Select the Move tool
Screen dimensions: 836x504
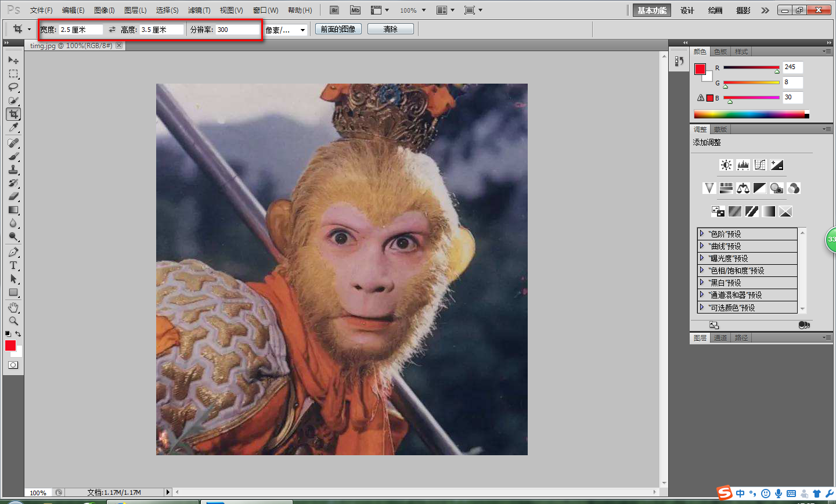(x=13, y=60)
